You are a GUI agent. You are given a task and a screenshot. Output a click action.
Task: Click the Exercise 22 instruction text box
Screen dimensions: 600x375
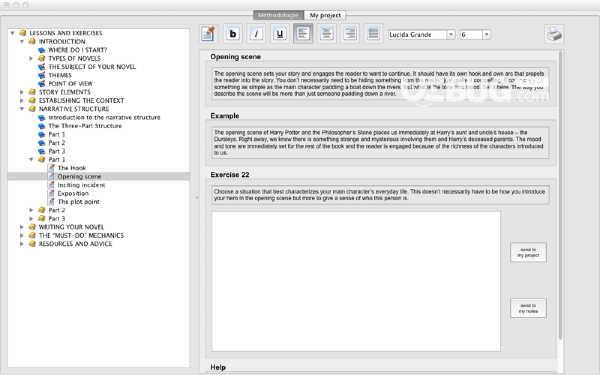381,195
